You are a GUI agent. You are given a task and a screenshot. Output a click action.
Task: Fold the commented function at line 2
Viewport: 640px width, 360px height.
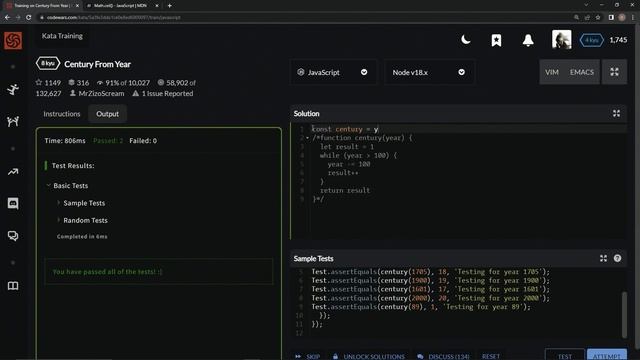tap(307, 138)
